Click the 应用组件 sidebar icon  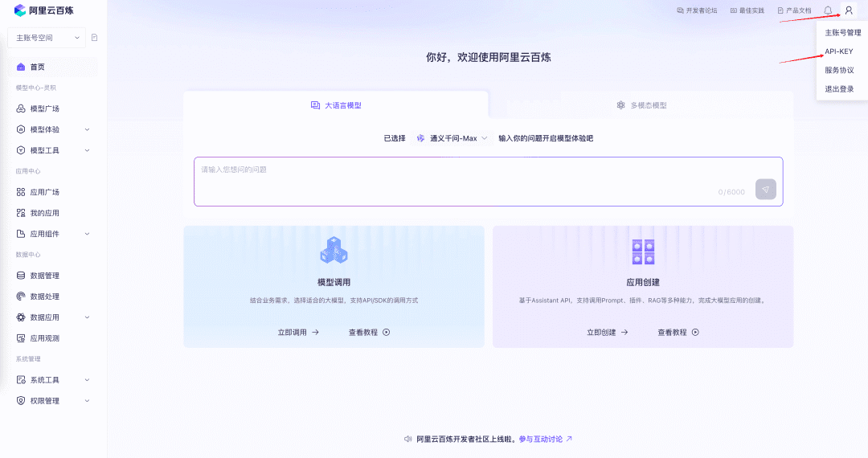tap(20, 234)
